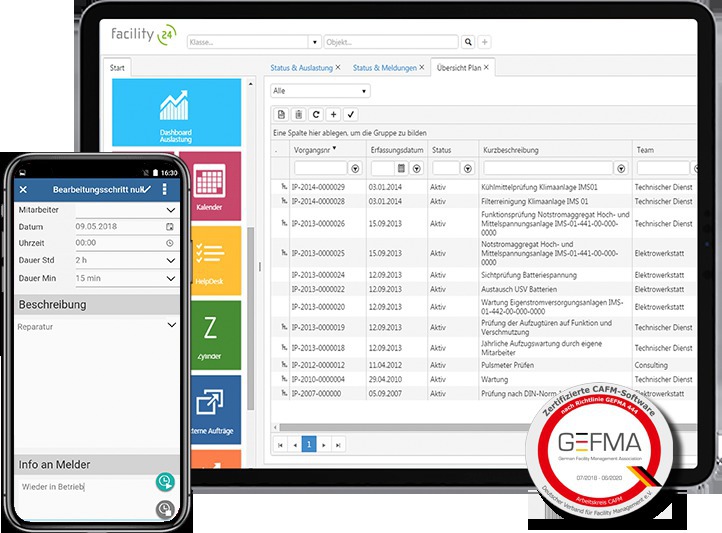Open the Alle filter dropdown
This screenshot has height=533, width=722.
click(x=320, y=91)
